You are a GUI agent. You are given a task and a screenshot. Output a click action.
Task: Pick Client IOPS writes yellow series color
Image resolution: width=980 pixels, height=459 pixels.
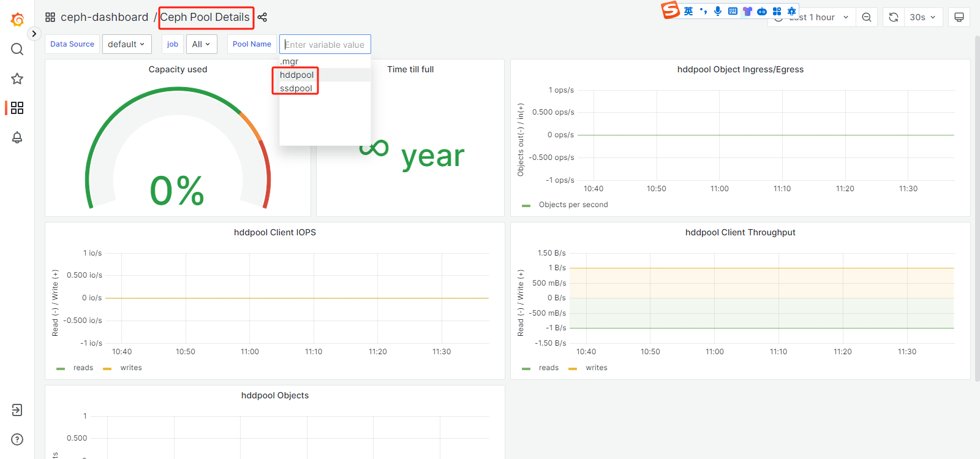[x=107, y=369]
